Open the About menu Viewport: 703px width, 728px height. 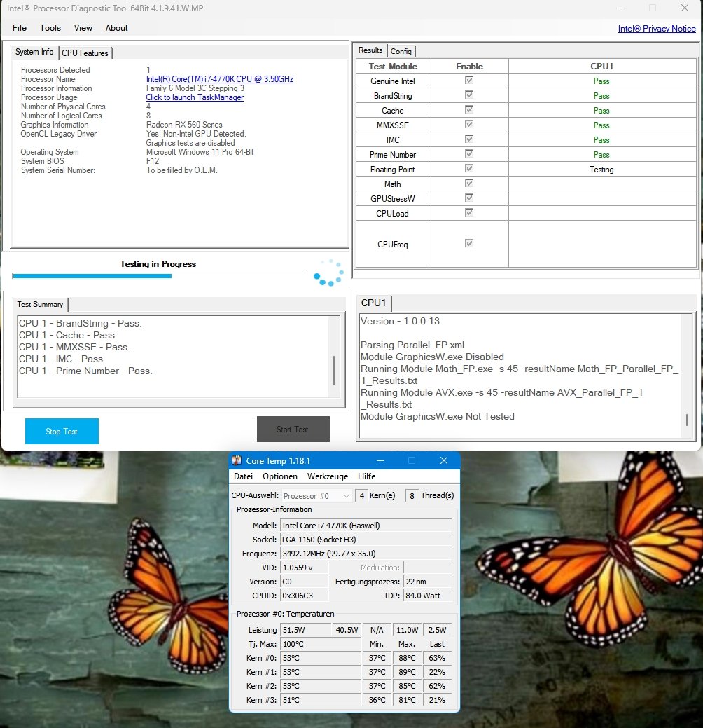(116, 28)
